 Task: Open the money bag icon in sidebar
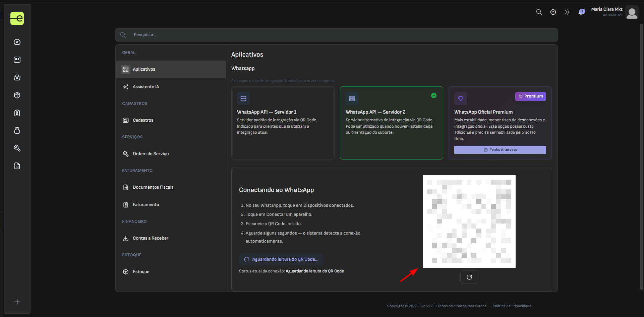tap(17, 130)
